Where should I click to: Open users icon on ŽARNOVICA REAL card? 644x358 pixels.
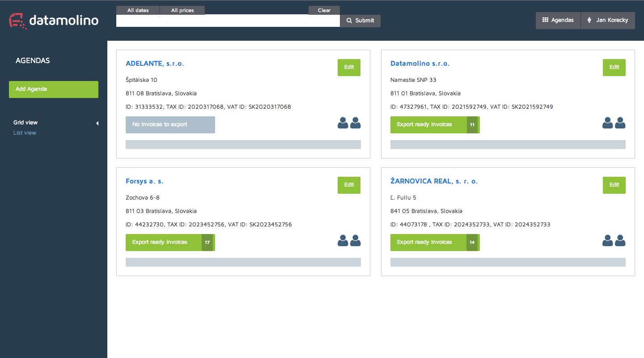tap(614, 241)
